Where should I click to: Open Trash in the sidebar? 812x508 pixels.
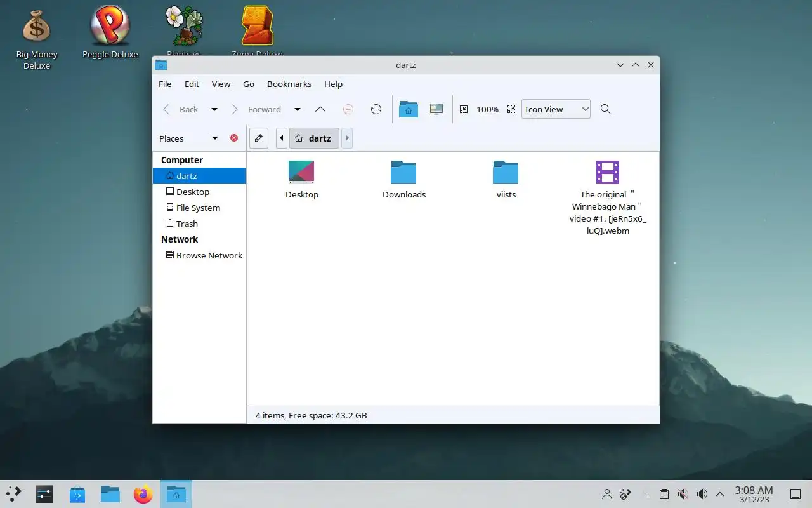pos(199,224)
